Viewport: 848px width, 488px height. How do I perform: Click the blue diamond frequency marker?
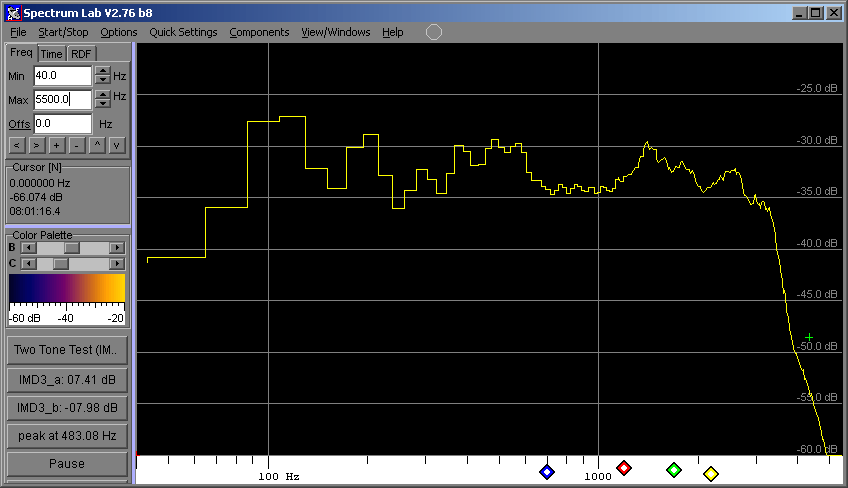point(547,472)
